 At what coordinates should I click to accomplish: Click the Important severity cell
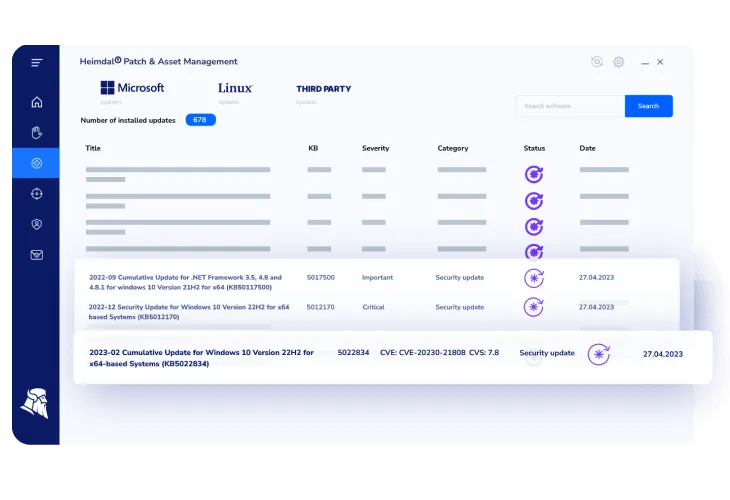tap(377, 277)
